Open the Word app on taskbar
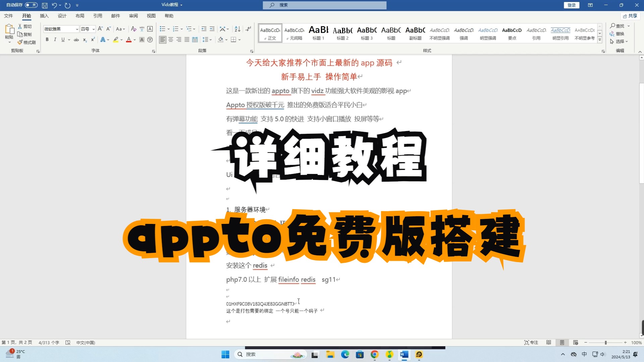Screen dimensions: 644x362 [404, 354]
